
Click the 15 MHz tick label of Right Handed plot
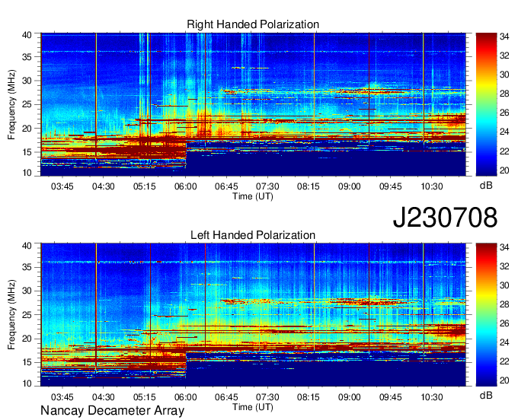click(27, 152)
